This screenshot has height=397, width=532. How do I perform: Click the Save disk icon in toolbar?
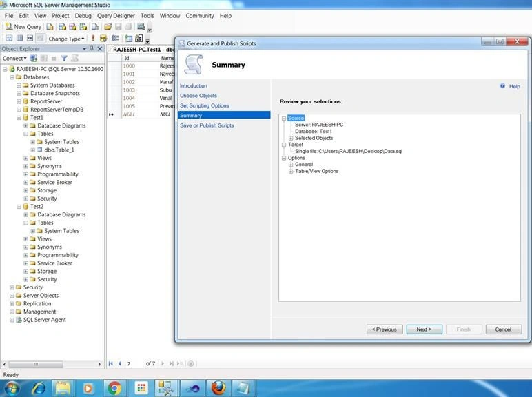pyautogui.click(x=119, y=26)
